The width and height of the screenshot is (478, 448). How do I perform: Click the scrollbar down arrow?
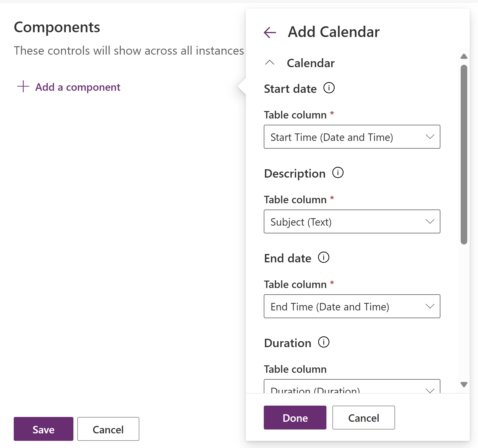click(x=463, y=385)
